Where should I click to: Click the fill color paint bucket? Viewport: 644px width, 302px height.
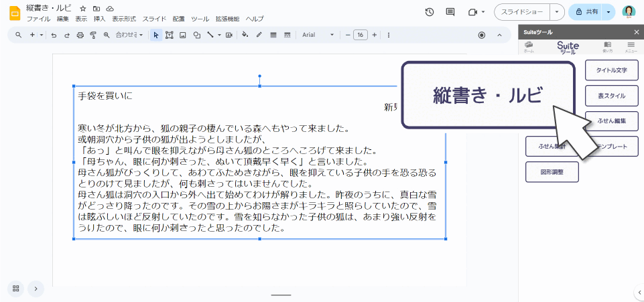[x=245, y=35]
